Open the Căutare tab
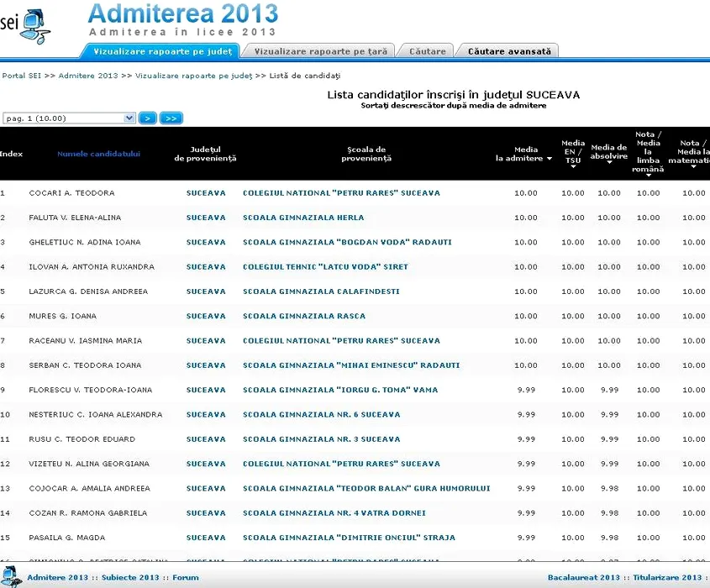Image resolution: width=710 pixels, height=588 pixels. point(427,51)
